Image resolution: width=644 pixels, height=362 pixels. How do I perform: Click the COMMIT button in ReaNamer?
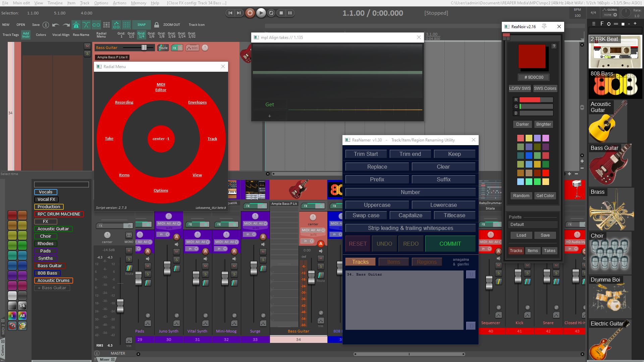point(450,244)
